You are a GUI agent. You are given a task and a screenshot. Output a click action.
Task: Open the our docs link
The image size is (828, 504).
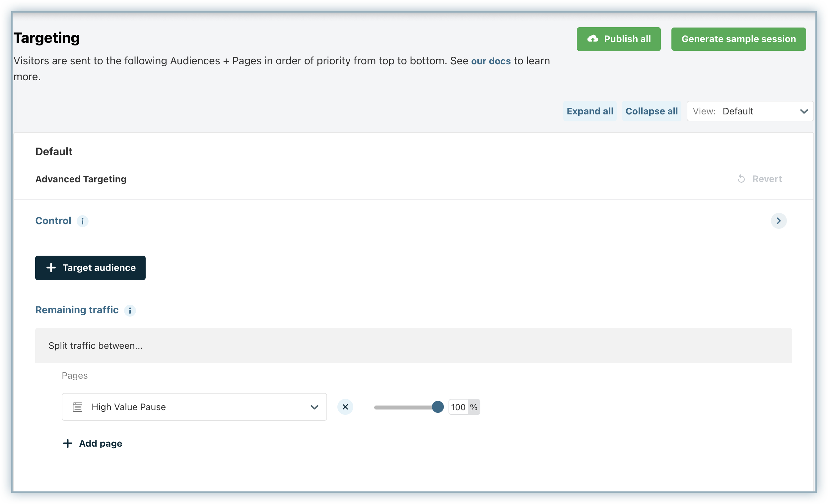coord(491,61)
